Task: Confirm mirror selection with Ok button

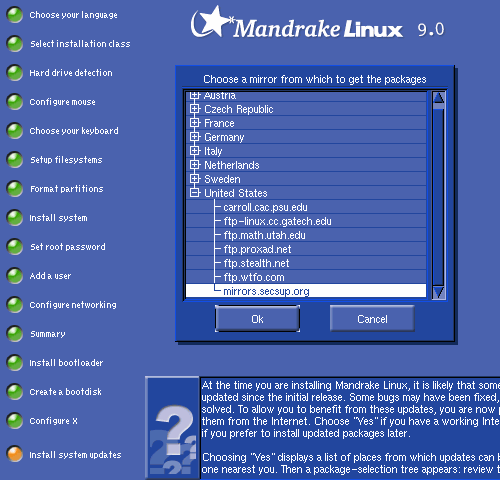Action: pyautogui.click(x=257, y=319)
